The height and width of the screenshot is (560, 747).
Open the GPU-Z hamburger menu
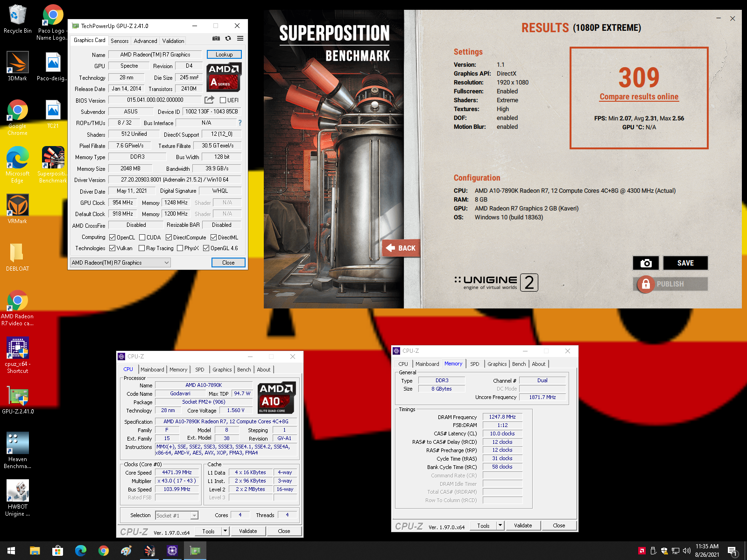click(240, 38)
